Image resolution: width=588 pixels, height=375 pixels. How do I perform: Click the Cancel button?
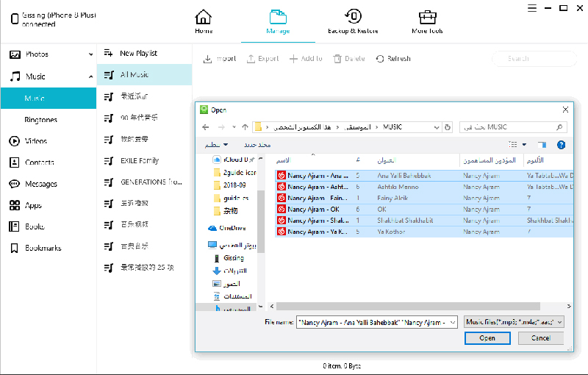541,338
